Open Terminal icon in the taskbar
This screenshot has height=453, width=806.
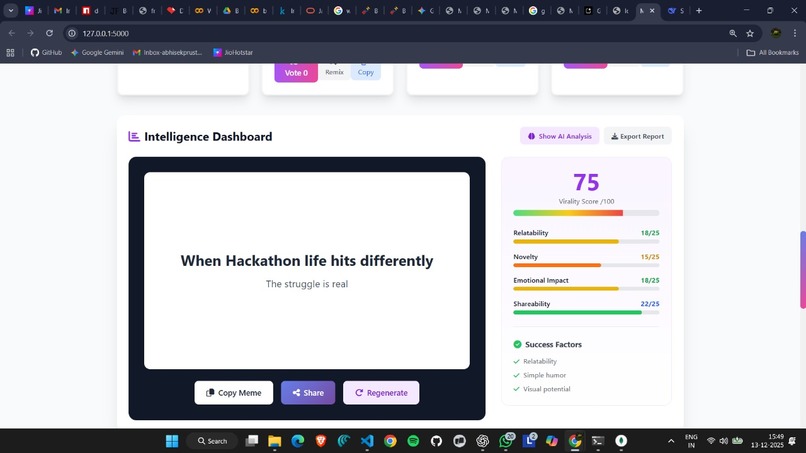[598, 441]
